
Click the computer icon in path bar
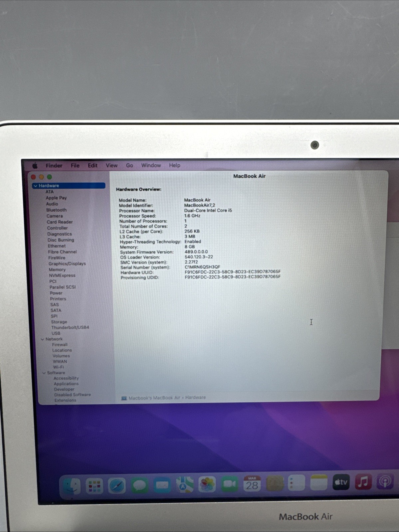pyautogui.click(x=124, y=398)
